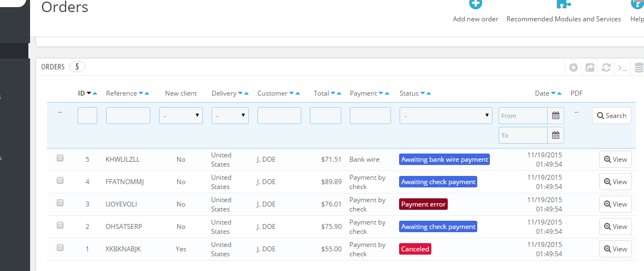Open Recommended Modules and Services puzzle icon
This screenshot has width=644, height=271.
564,4
